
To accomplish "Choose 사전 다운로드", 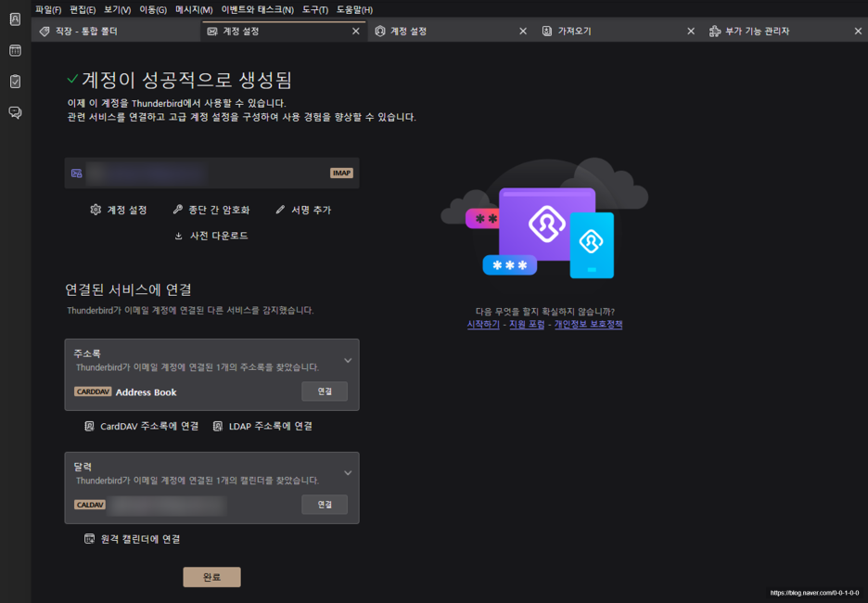I will (211, 236).
